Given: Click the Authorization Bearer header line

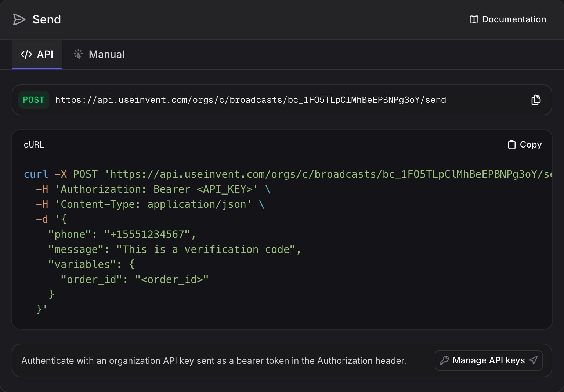Looking at the screenshot, I should (153, 189).
